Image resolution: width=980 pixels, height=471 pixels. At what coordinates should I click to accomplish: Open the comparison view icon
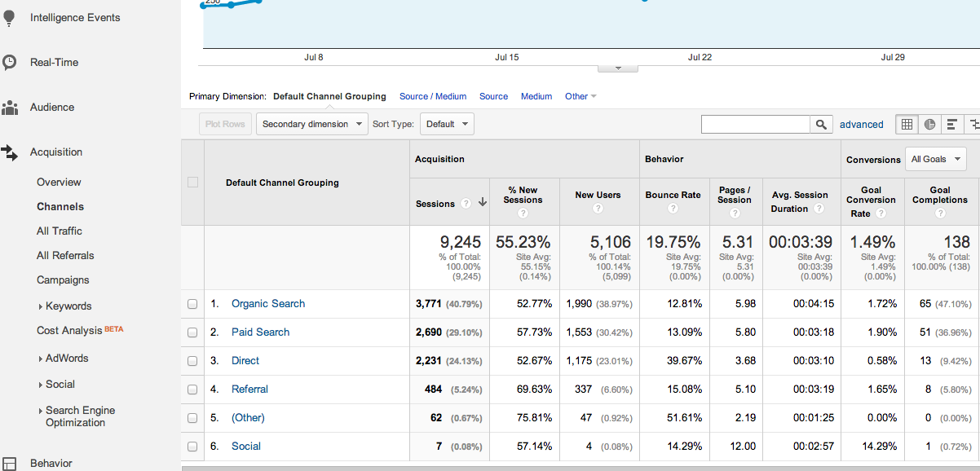pyautogui.click(x=975, y=124)
